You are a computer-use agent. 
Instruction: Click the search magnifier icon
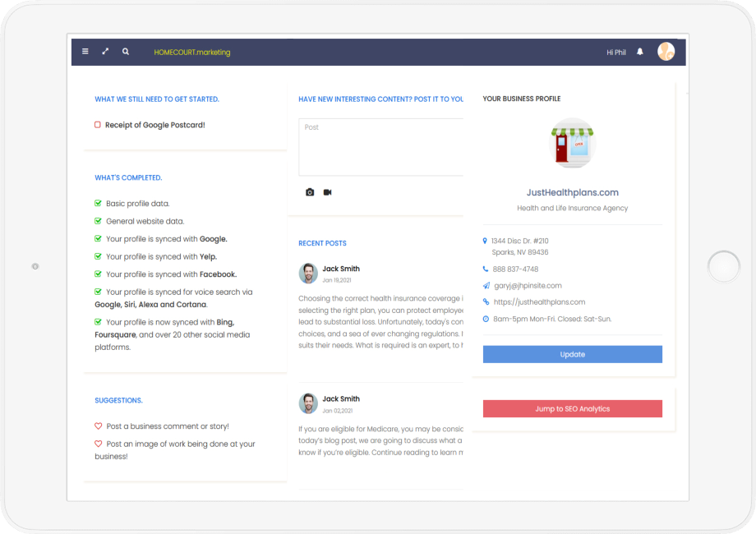(x=126, y=52)
